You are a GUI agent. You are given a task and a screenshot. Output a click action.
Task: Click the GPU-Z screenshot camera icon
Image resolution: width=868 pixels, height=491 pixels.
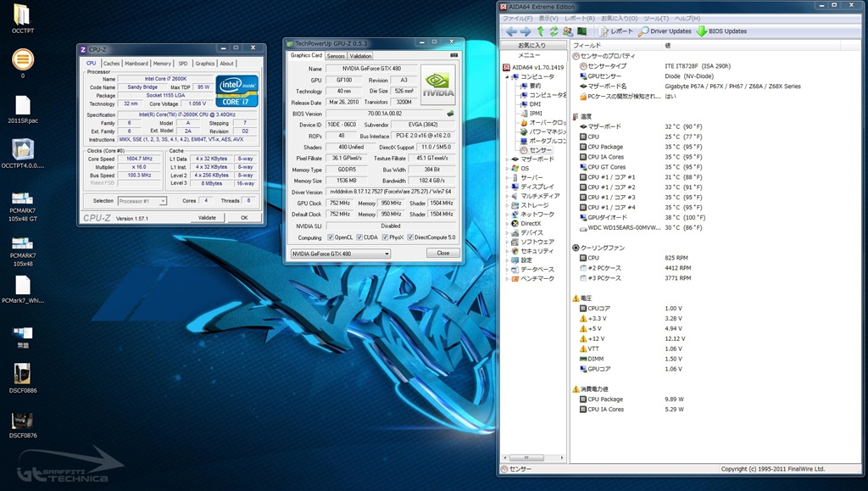pyautogui.click(x=454, y=55)
